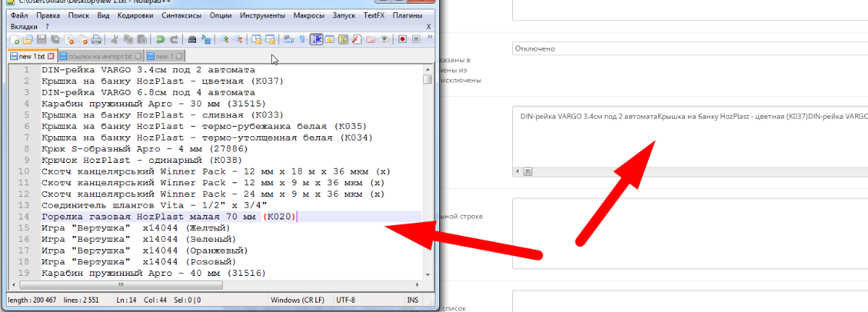This screenshot has height=312, width=868.
Task: Click the Zoom In toolbar icon
Action: (x=224, y=39)
